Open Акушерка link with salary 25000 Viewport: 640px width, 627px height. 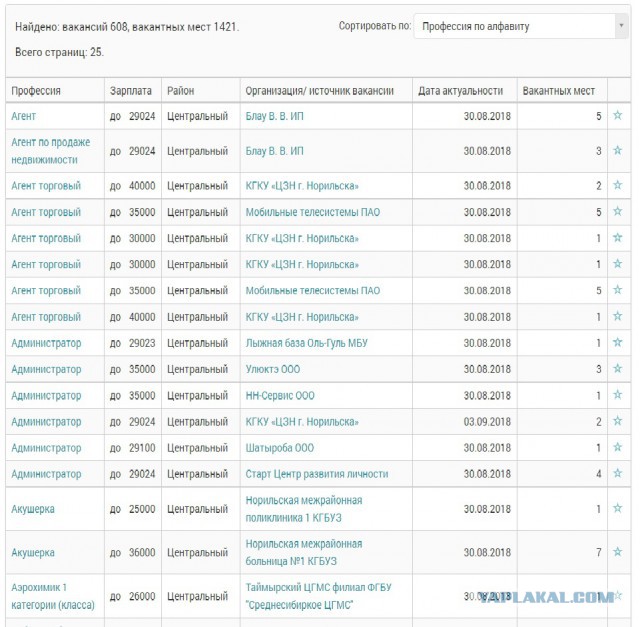(33, 509)
